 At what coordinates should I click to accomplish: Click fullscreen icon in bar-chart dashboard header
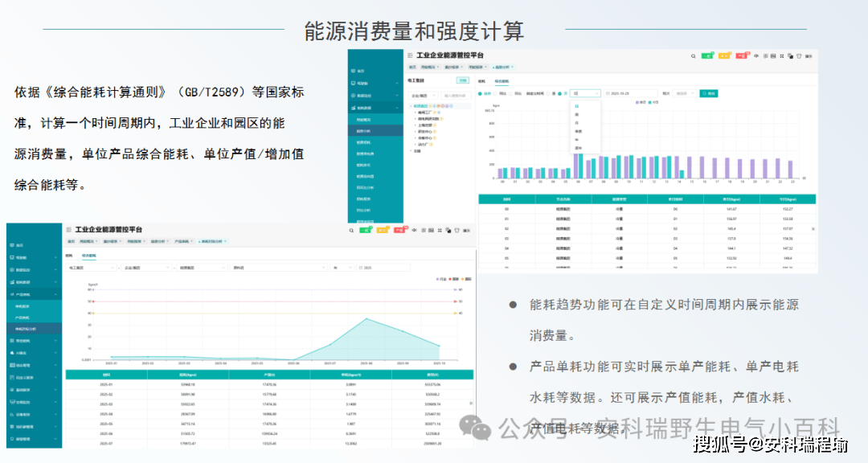(782, 56)
